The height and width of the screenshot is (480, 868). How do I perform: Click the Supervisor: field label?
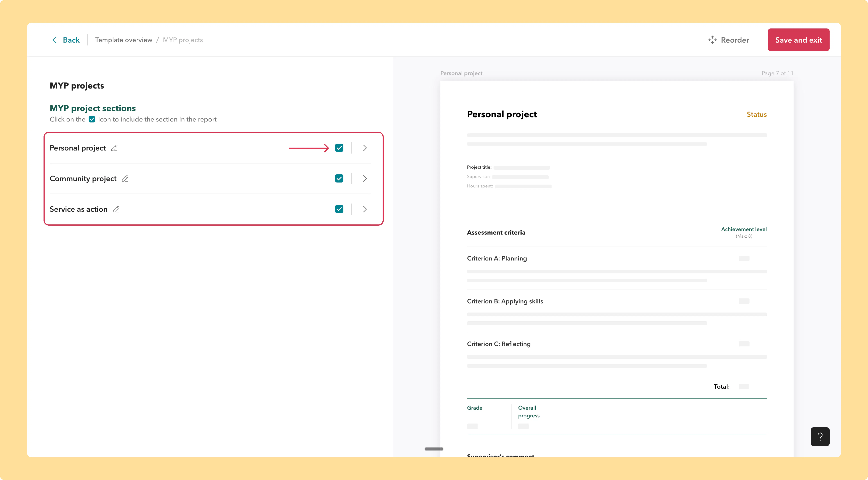click(x=479, y=177)
